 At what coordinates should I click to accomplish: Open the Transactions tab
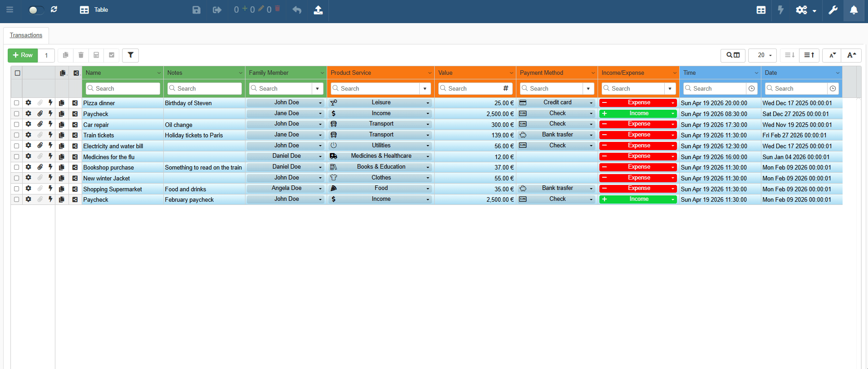pos(26,35)
